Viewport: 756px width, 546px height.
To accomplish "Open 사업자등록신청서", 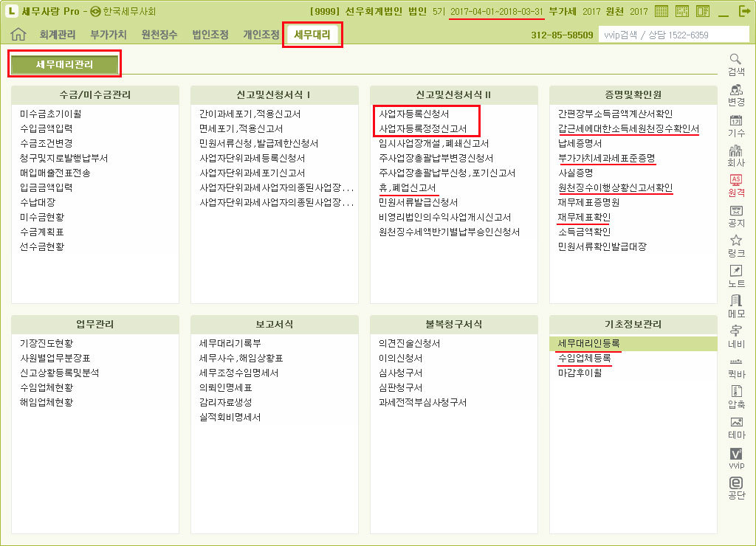I will pos(413,114).
